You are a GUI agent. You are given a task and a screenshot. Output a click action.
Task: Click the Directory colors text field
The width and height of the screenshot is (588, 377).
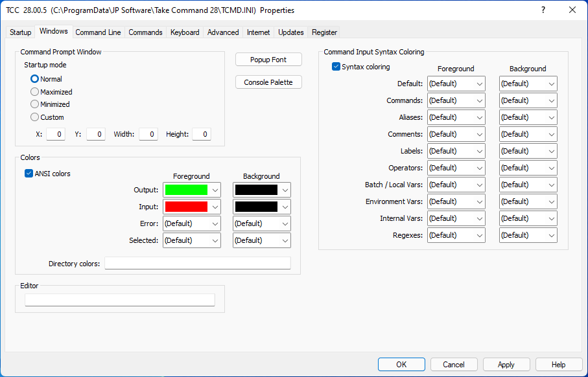198,263
